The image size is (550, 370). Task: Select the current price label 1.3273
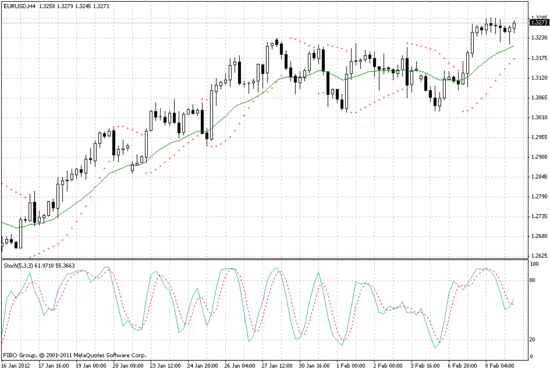tap(539, 23)
